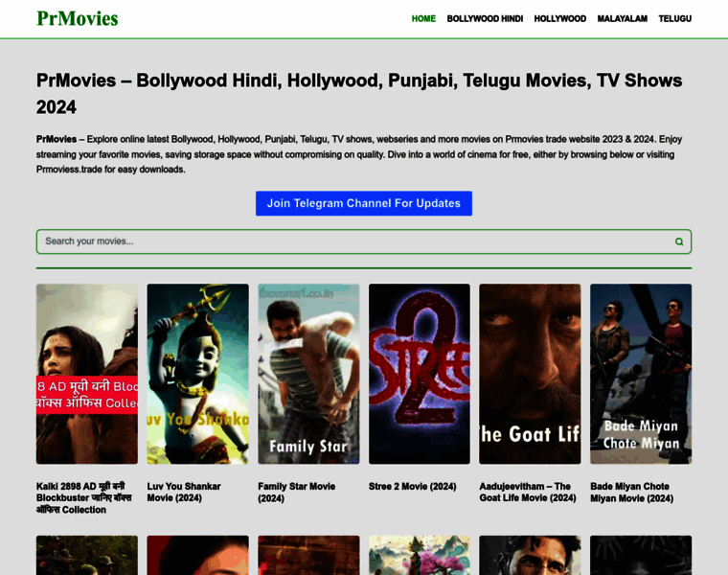Click Join Telegram Channel For Updates button
Viewport: 728px width, 575px height.
click(364, 203)
